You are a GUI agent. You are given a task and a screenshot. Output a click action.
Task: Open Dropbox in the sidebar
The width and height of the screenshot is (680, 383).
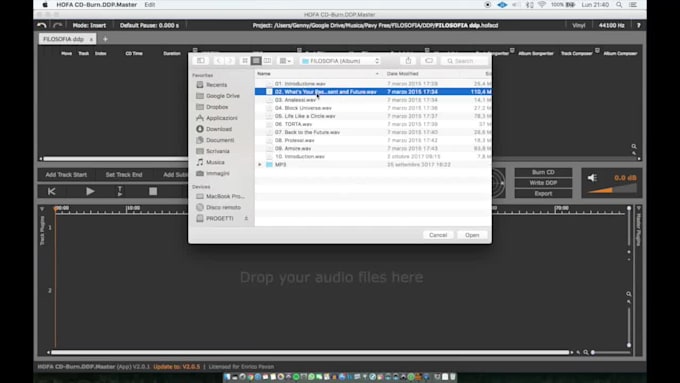217,107
